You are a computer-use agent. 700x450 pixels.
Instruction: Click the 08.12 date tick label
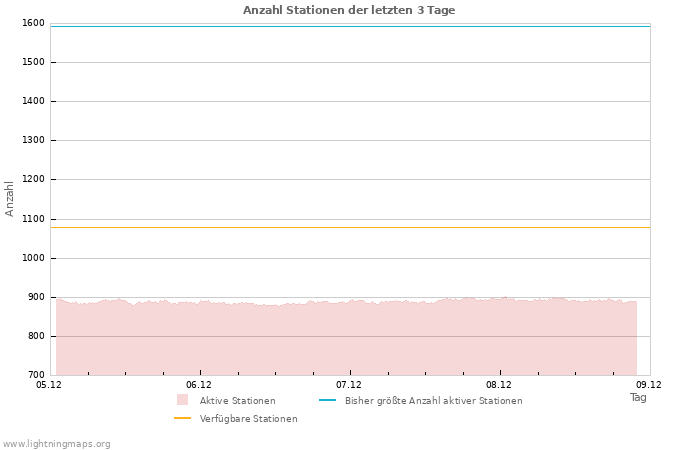point(499,384)
